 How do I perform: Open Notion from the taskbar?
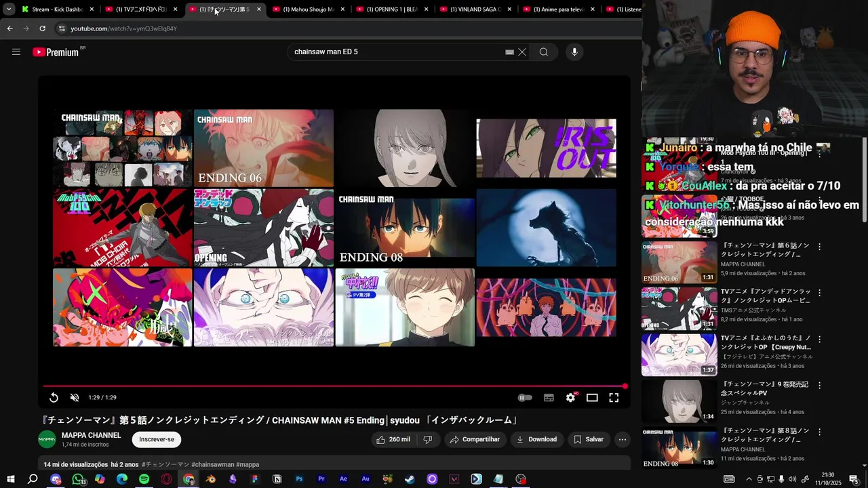pyautogui.click(x=277, y=479)
